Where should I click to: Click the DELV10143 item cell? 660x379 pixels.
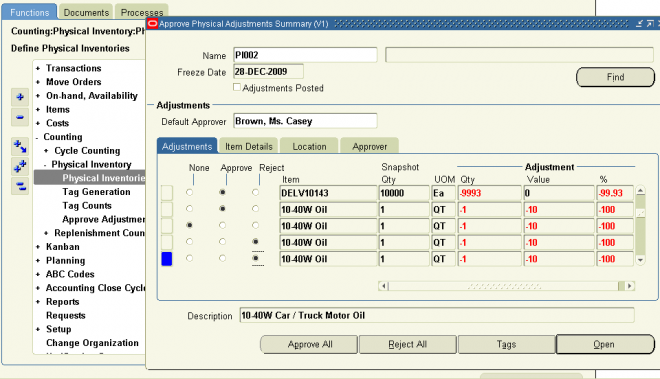pyautogui.click(x=328, y=193)
